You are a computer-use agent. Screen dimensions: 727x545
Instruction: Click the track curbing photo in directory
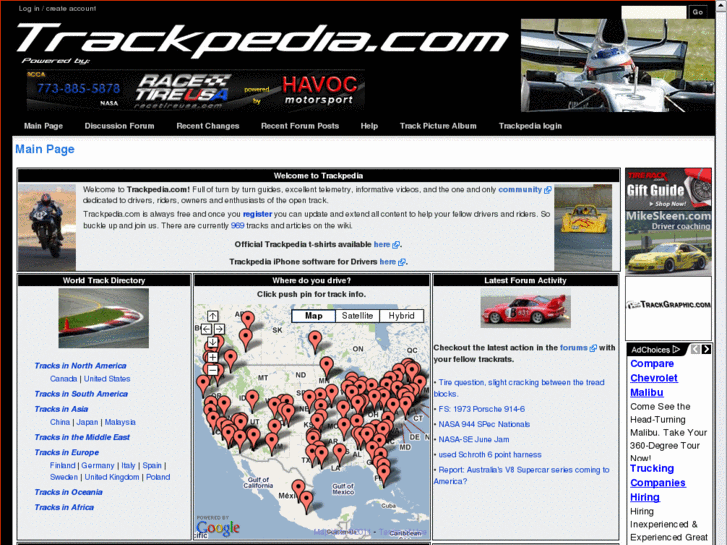coord(103,318)
